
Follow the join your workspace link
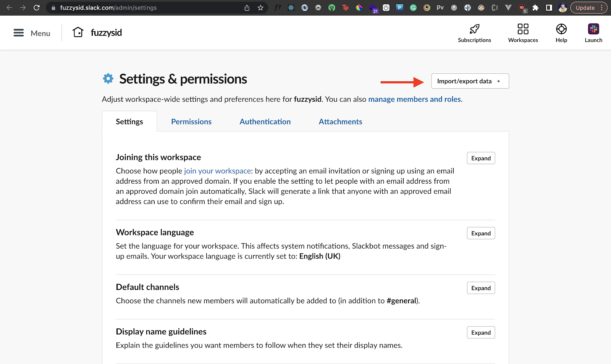(x=218, y=171)
